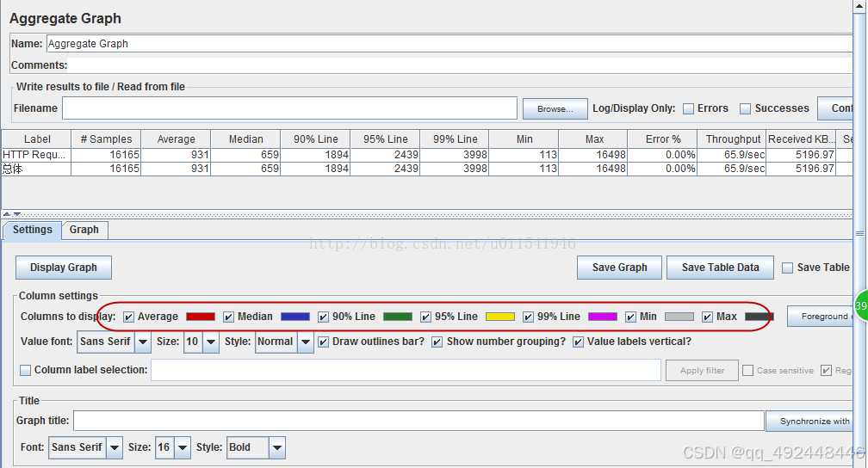
Task: Click the Synchronize with button
Action: [x=809, y=421]
